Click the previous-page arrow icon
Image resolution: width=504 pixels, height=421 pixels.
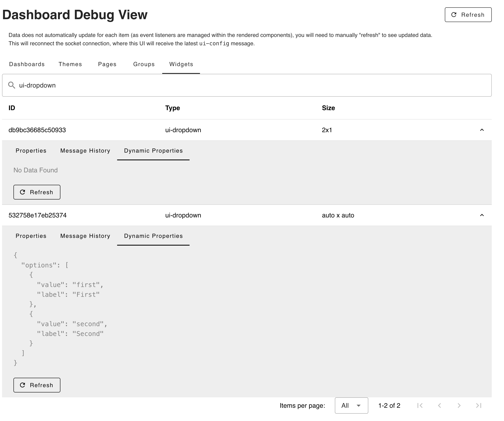point(440,405)
